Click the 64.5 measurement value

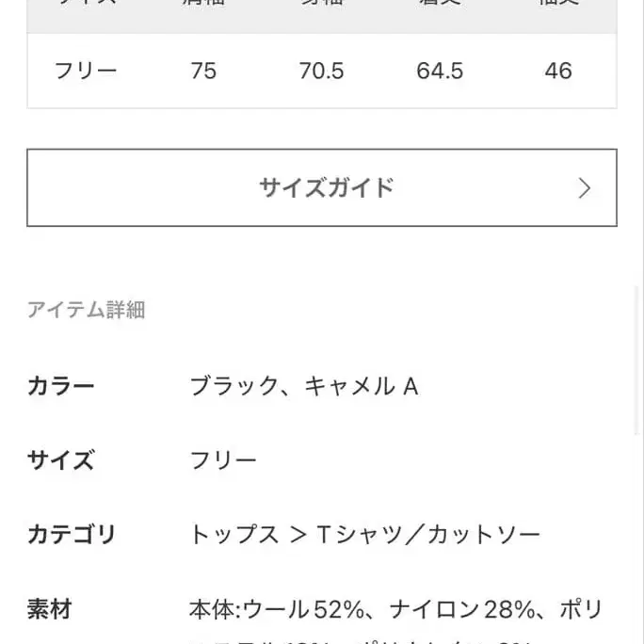pyautogui.click(x=440, y=71)
